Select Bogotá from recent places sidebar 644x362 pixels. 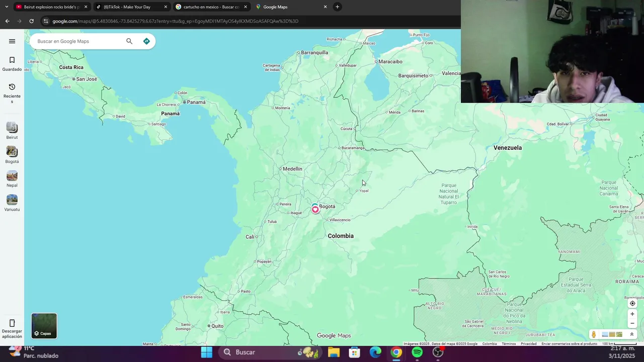(x=12, y=155)
